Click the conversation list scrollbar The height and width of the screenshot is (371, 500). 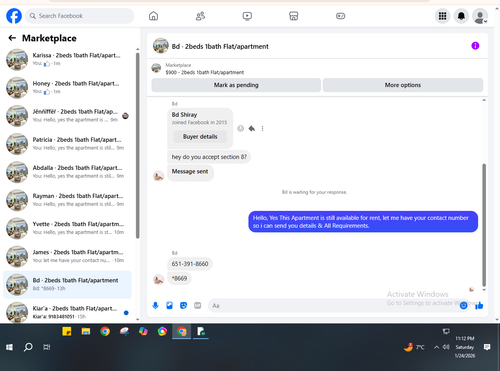pos(137,146)
